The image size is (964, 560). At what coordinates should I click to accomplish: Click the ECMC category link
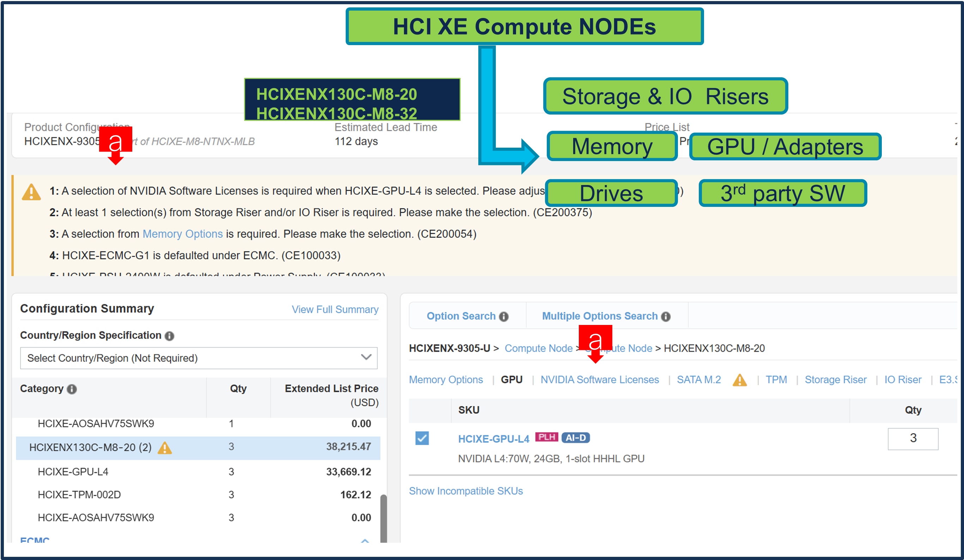click(35, 541)
